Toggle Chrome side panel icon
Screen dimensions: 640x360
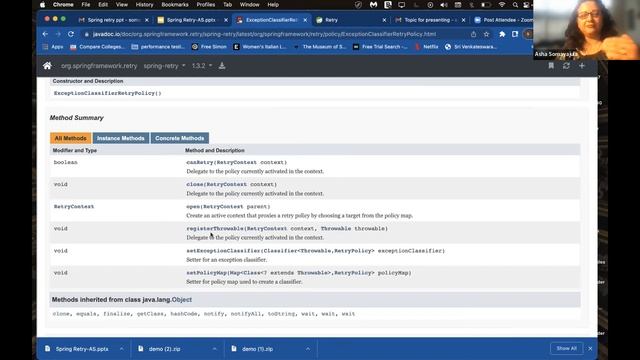(x=515, y=34)
